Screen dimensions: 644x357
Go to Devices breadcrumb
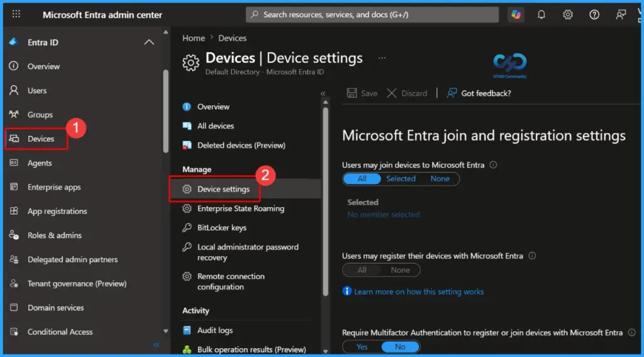[232, 38]
